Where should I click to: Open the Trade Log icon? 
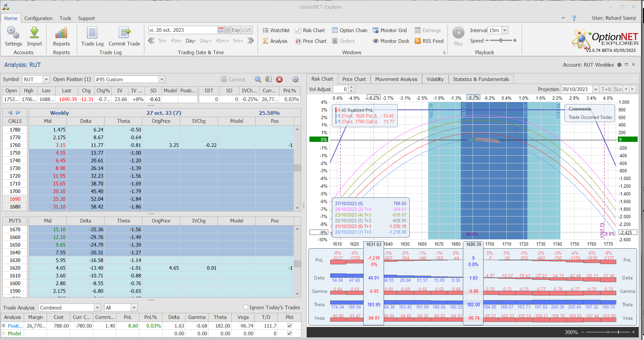92,33
